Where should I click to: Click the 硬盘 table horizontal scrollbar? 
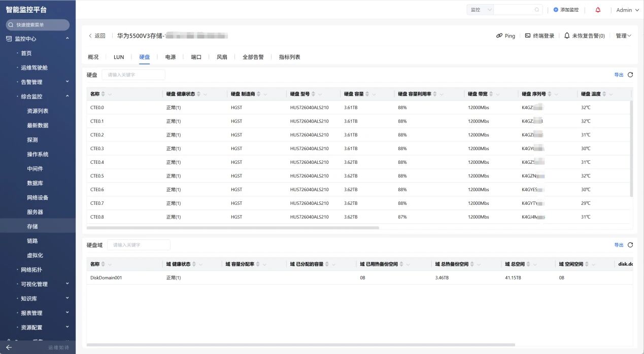(x=233, y=228)
